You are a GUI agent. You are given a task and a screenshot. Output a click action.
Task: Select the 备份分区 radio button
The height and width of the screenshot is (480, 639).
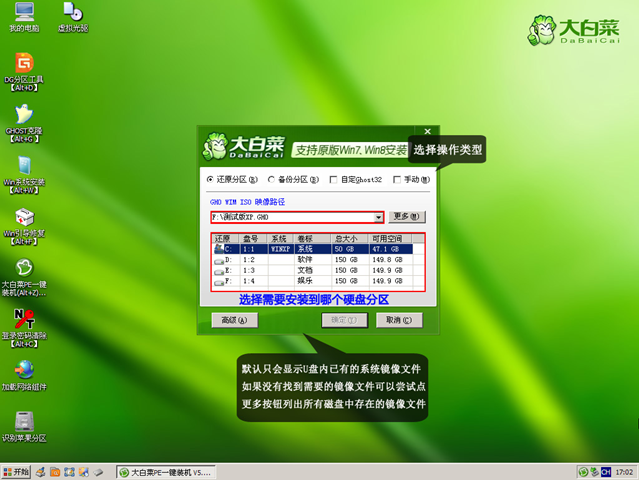coord(271,180)
